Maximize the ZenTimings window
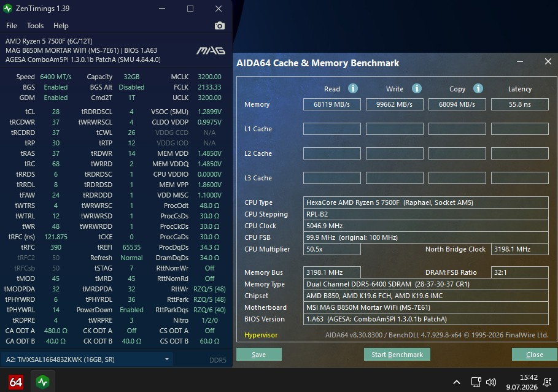Screen dimensions: 558x392 pos(190,9)
